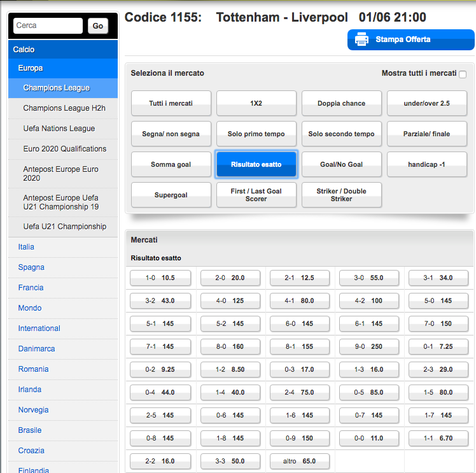Screen dimensions: 476x473
Task: Go to Spagna in the sidebar
Action: [x=31, y=267]
